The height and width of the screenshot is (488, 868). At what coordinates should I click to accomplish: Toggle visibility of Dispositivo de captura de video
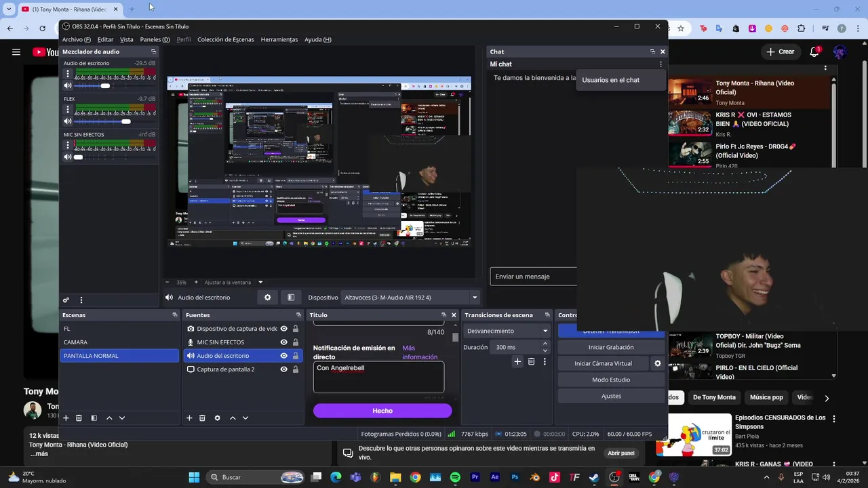pyautogui.click(x=283, y=329)
